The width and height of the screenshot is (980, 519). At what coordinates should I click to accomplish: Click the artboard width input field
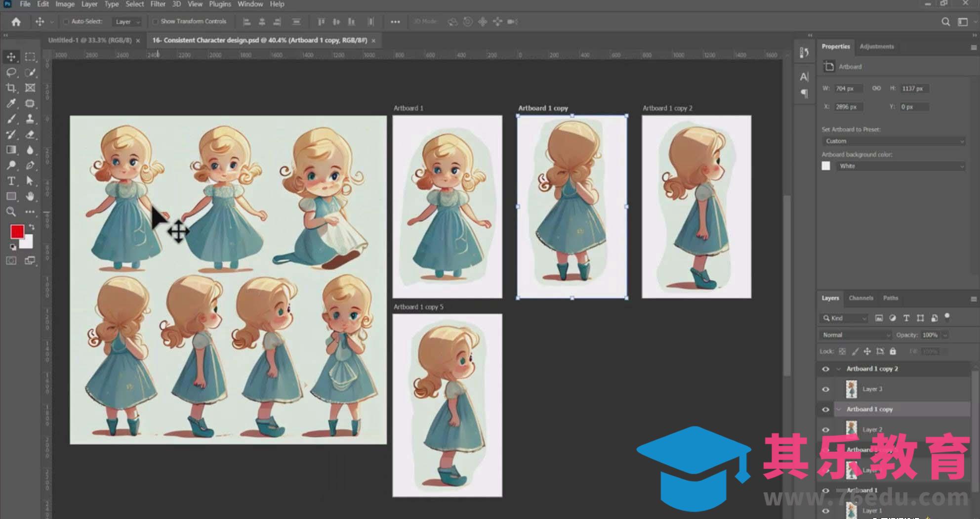[848, 88]
